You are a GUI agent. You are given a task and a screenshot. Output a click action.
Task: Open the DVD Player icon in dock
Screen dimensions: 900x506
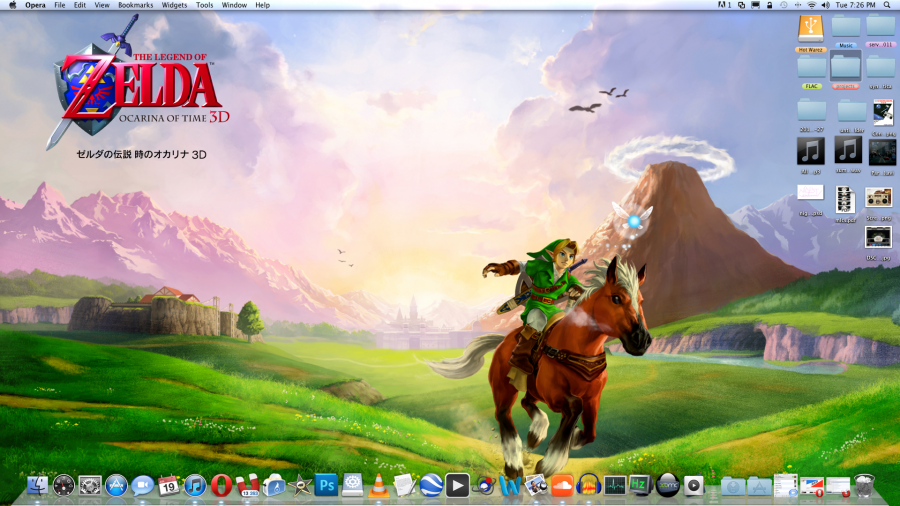coord(693,486)
